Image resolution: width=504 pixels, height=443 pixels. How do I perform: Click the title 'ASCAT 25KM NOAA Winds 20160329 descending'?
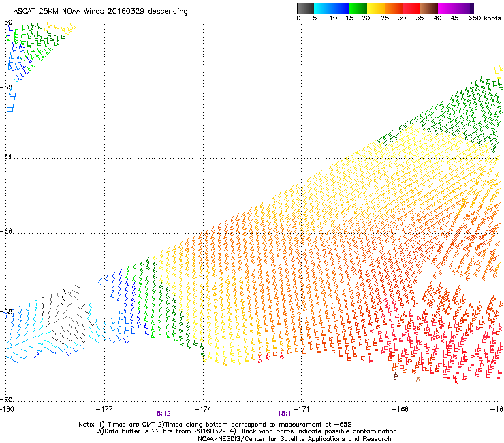click(x=100, y=12)
